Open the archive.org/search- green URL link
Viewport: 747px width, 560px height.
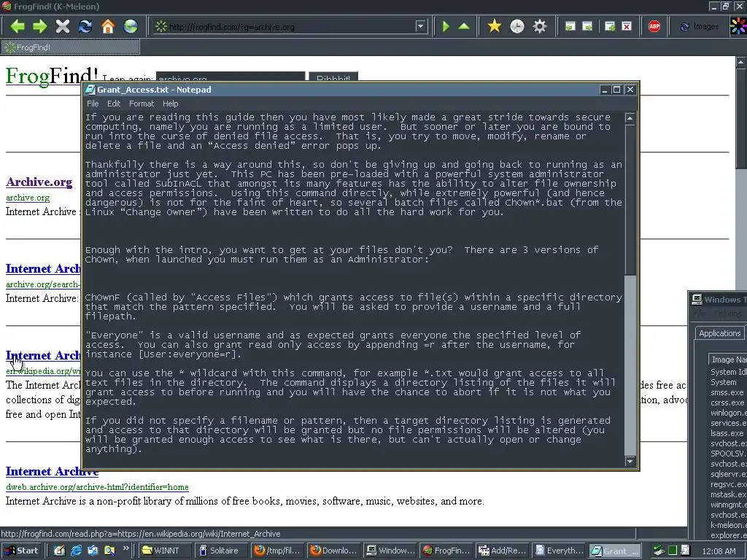43,284
